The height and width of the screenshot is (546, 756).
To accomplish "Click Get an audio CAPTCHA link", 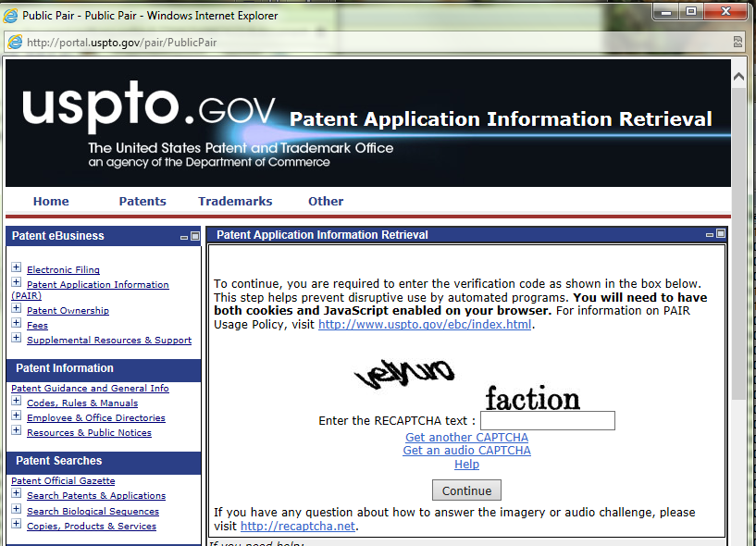I will pyautogui.click(x=466, y=451).
